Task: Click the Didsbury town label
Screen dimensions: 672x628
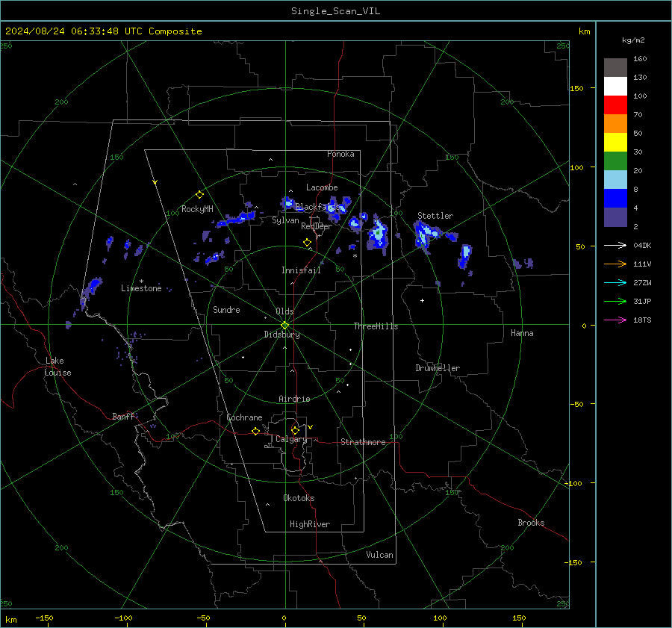Action: 281,335
